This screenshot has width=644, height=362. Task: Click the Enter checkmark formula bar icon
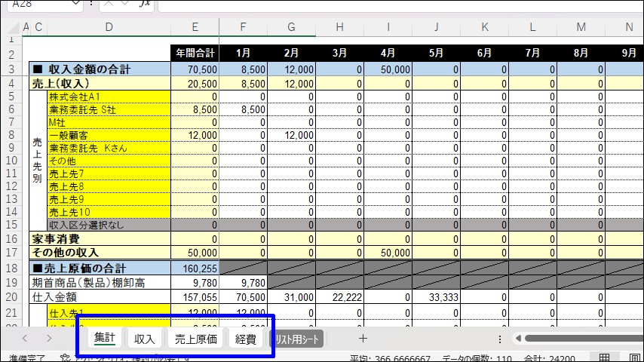[x=126, y=4]
